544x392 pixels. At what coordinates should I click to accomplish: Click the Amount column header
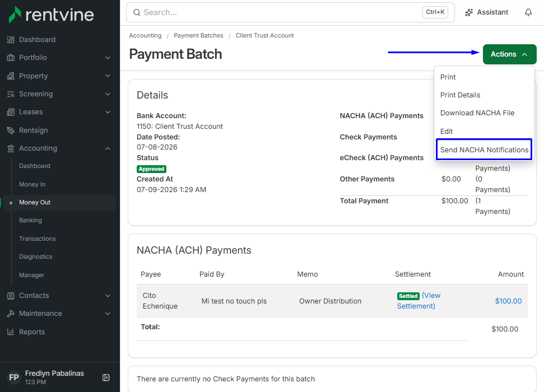511,274
